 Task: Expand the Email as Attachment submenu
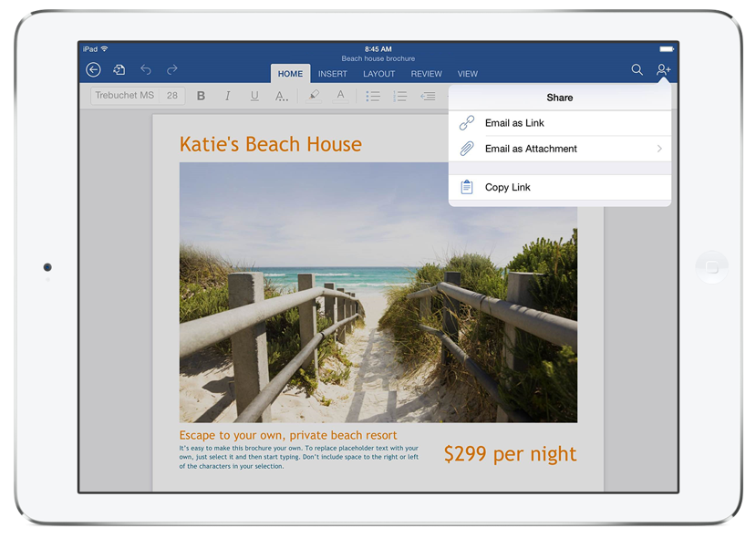click(x=659, y=149)
